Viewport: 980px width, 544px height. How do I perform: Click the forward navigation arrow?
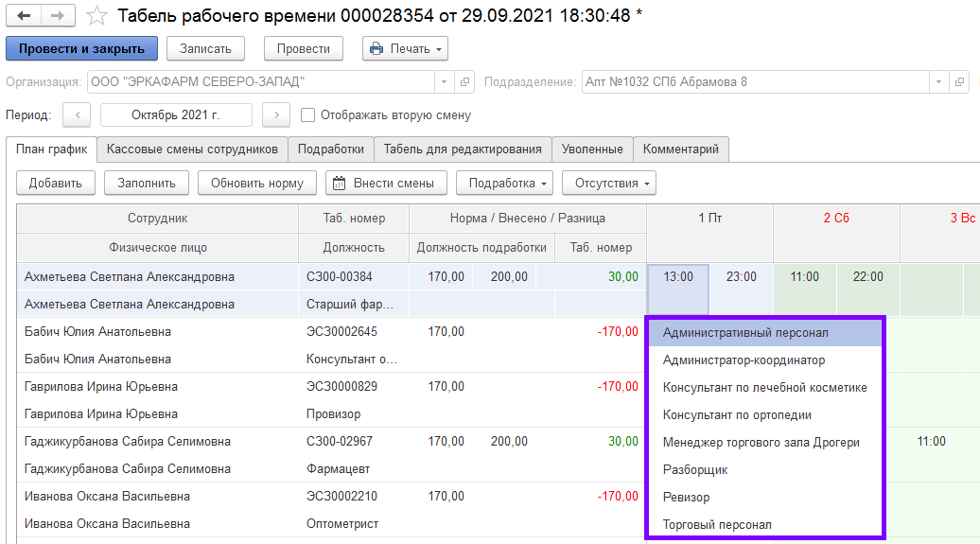tap(58, 16)
